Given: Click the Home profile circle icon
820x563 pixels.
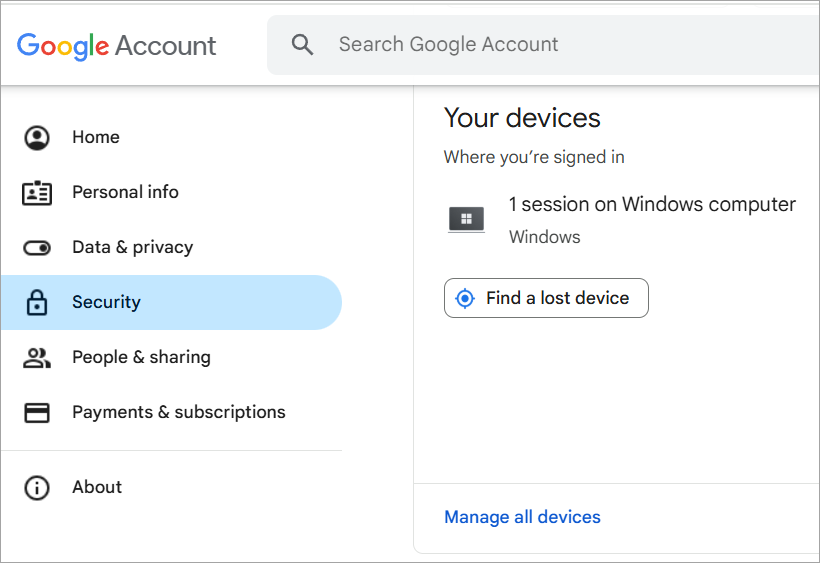Looking at the screenshot, I should [37, 137].
